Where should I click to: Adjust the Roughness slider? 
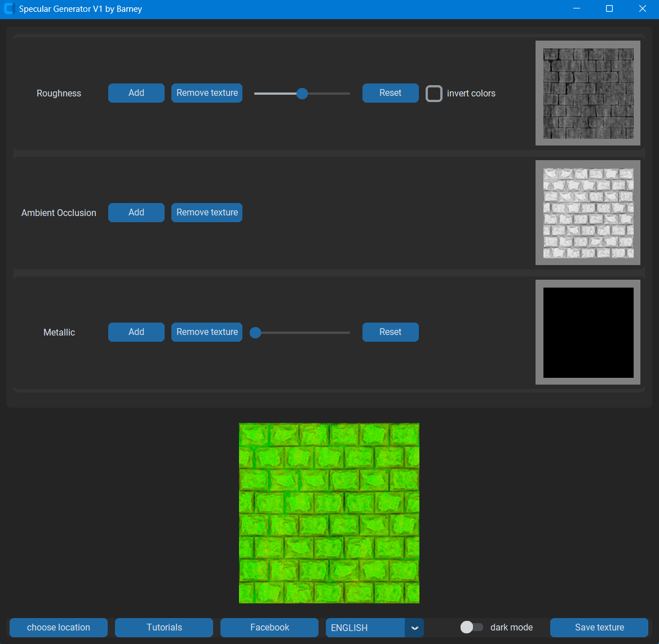[x=302, y=93]
